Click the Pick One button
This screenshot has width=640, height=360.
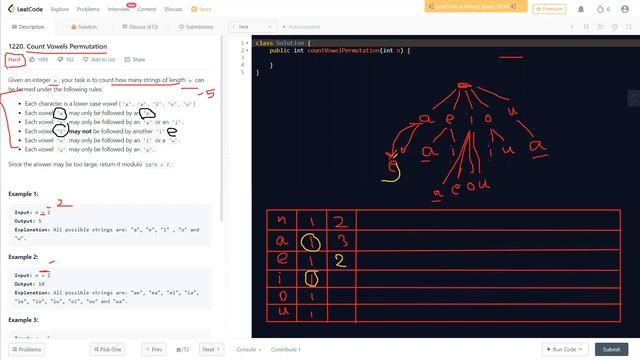[108, 349]
